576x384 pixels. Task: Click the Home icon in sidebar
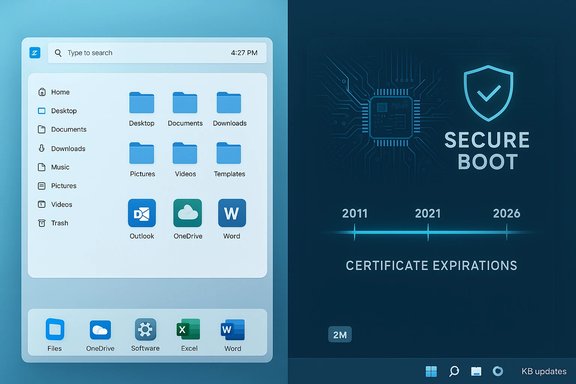(x=42, y=92)
